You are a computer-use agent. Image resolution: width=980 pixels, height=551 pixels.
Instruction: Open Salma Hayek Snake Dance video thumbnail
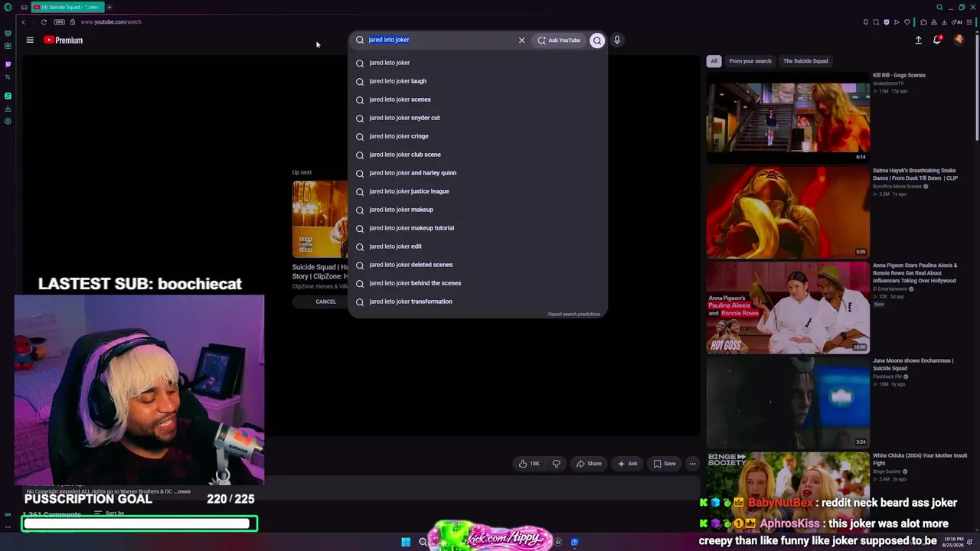(788, 213)
